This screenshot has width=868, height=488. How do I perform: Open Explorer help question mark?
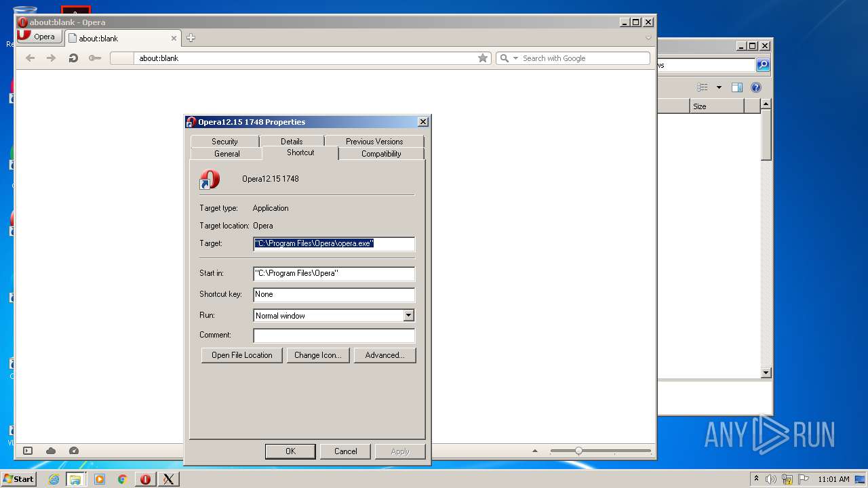pyautogui.click(x=756, y=87)
